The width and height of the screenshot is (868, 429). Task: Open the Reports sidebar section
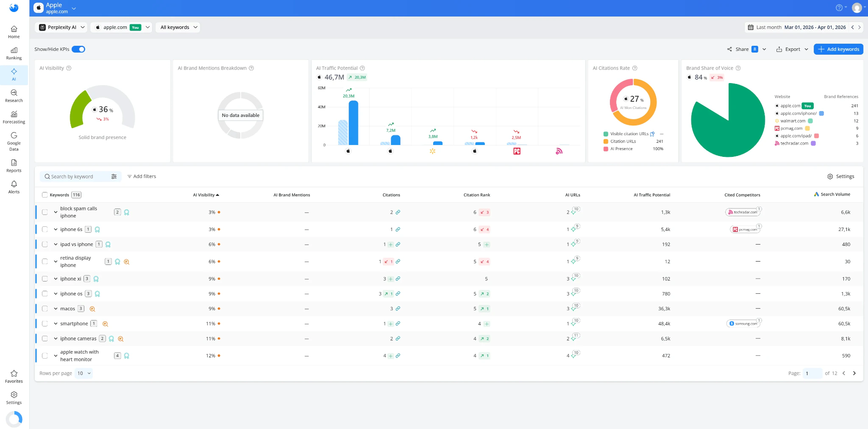[14, 166]
